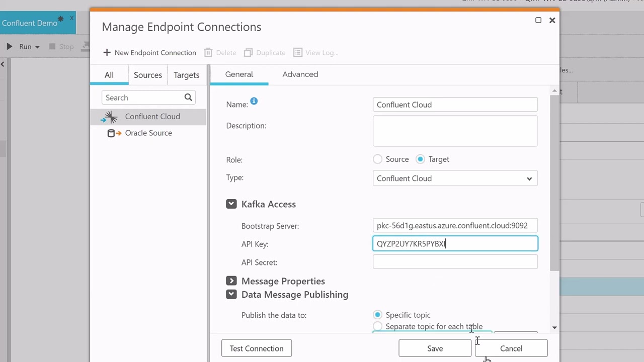Select Oracle Source in the endpoint list
The height and width of the screenshot is (362, 644).
pyautogui.click(x=148, y=133)
